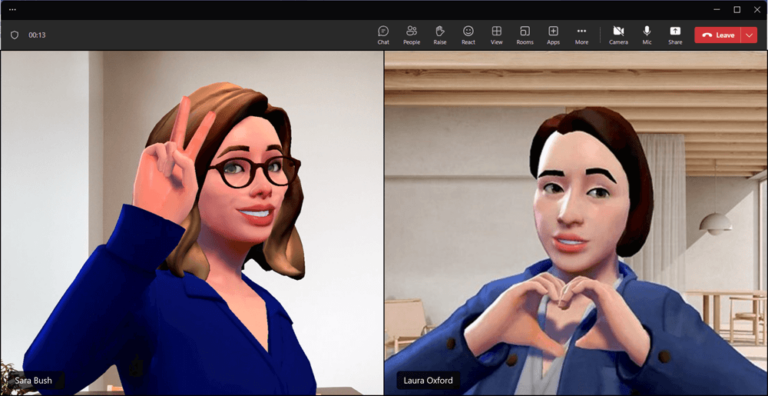The height and width of the screenshot is (396, 768).
Task: Select Sara Bush's avatar video tile
Action: (192, 223)
